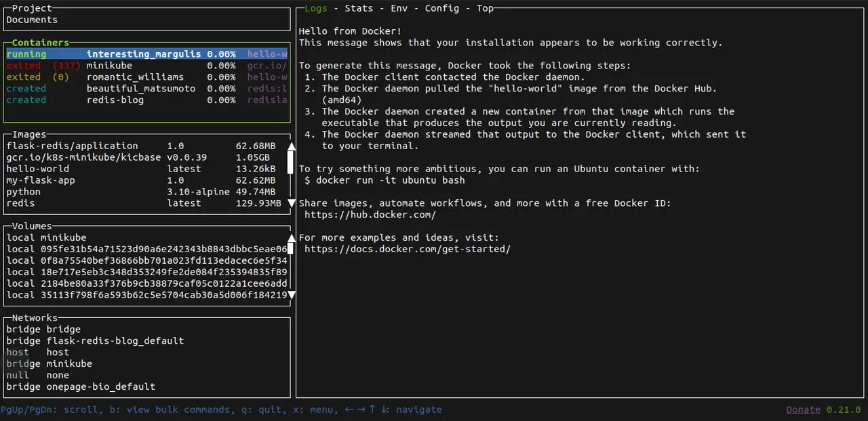Show the Config tab
The height and width of the screenshot is (421, 868).
pos(442,8)
